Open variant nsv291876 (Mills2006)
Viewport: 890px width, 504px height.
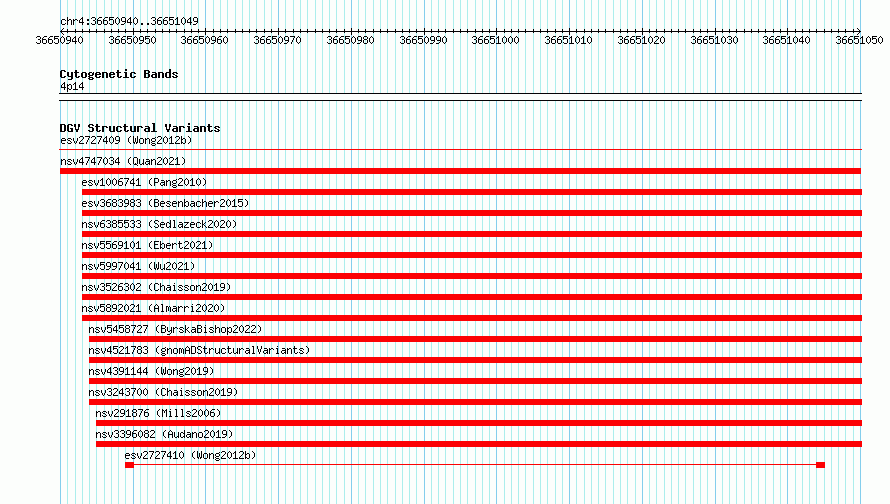158,413
